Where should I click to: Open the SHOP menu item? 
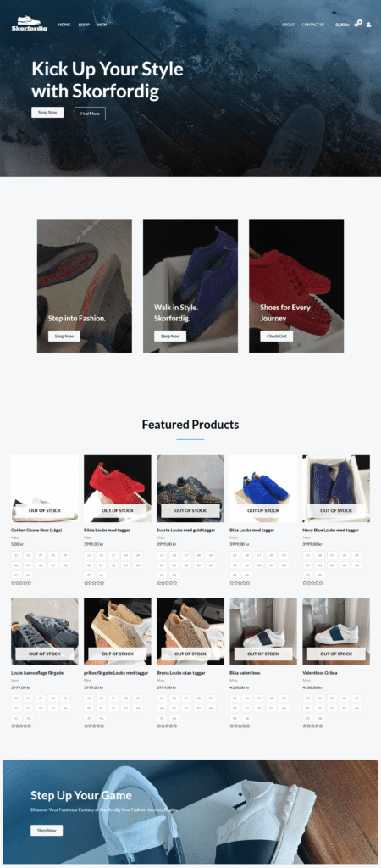(84, 25)
